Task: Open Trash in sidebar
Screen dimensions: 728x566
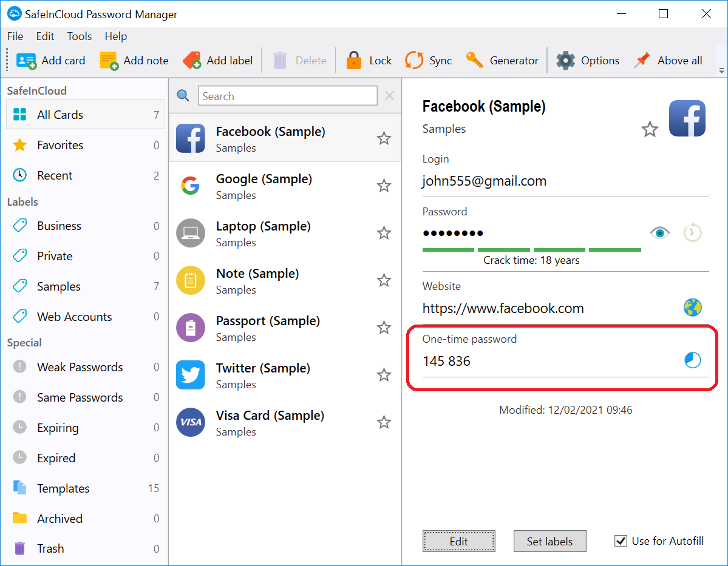Action: [86, 549]
